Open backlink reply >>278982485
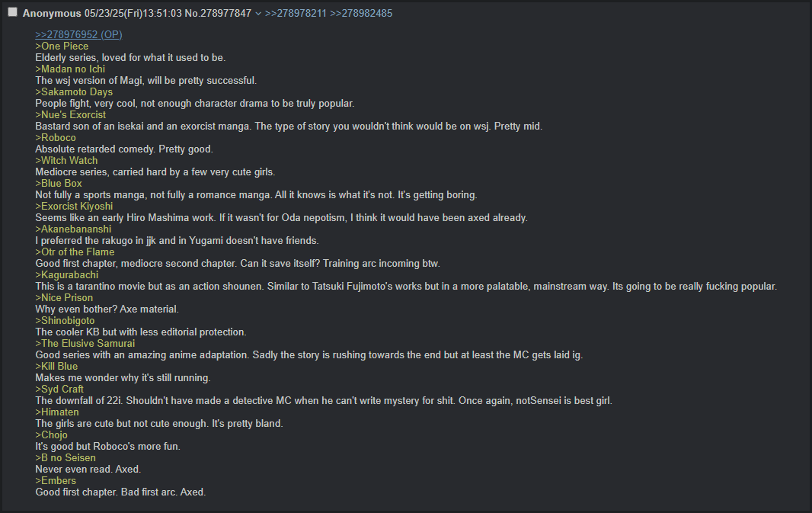This screenshot has height=513, width=812. point(361,14)
